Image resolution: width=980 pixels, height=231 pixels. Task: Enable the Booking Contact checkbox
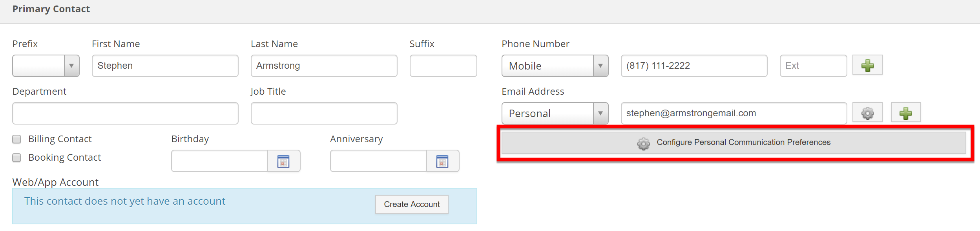[17, 158]
